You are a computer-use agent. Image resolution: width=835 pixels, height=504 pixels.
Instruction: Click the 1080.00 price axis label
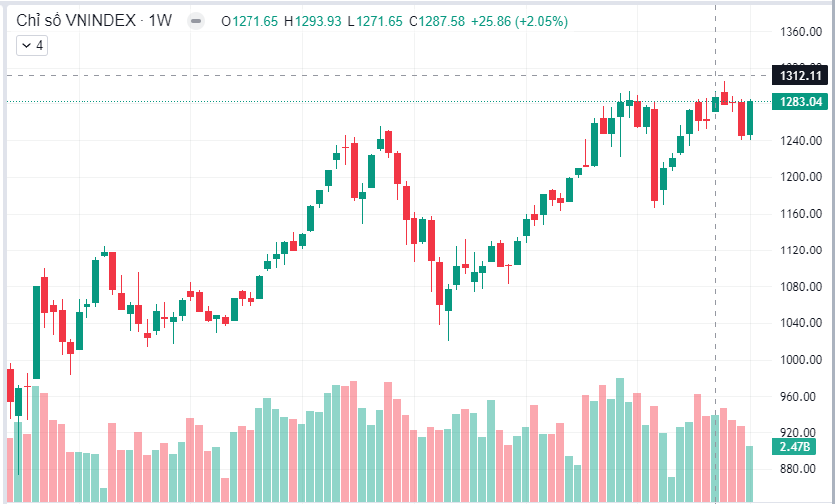point(801,287)
